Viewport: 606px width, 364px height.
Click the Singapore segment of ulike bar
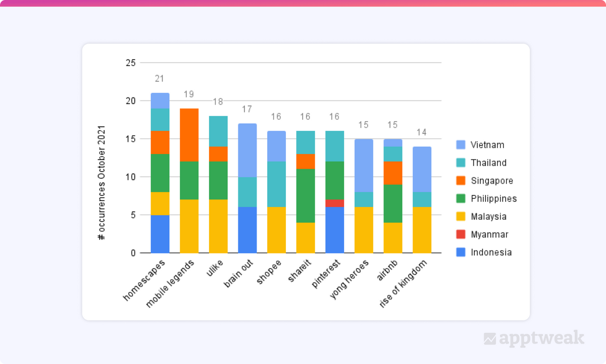(x=218, y=154)
